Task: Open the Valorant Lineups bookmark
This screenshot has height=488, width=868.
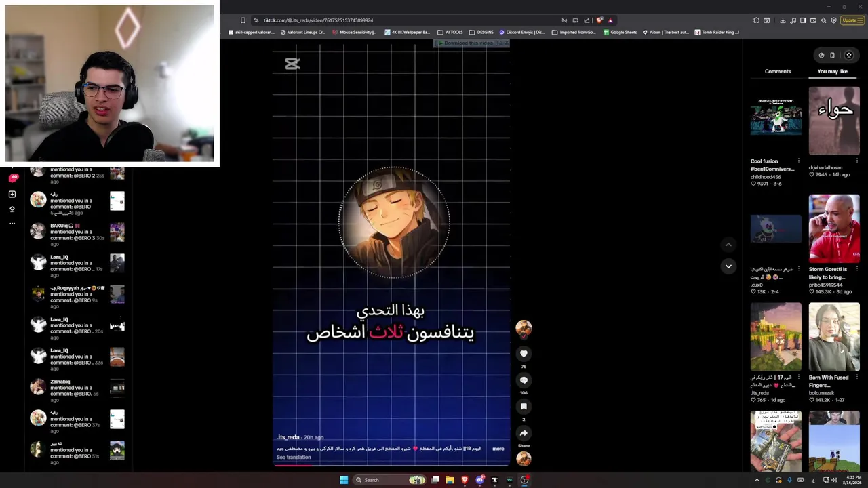Action: point(302,32)
